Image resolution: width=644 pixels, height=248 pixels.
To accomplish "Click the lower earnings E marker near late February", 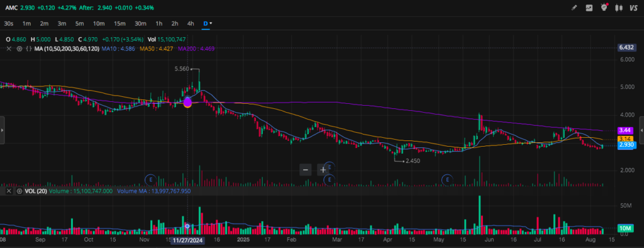I will pos(329,179).
